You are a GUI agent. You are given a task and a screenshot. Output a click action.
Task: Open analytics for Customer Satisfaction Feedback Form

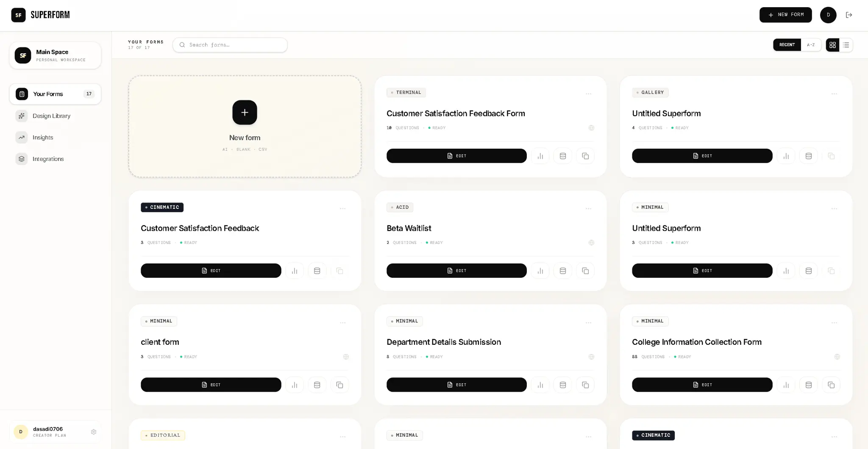[x=540, y=156]
